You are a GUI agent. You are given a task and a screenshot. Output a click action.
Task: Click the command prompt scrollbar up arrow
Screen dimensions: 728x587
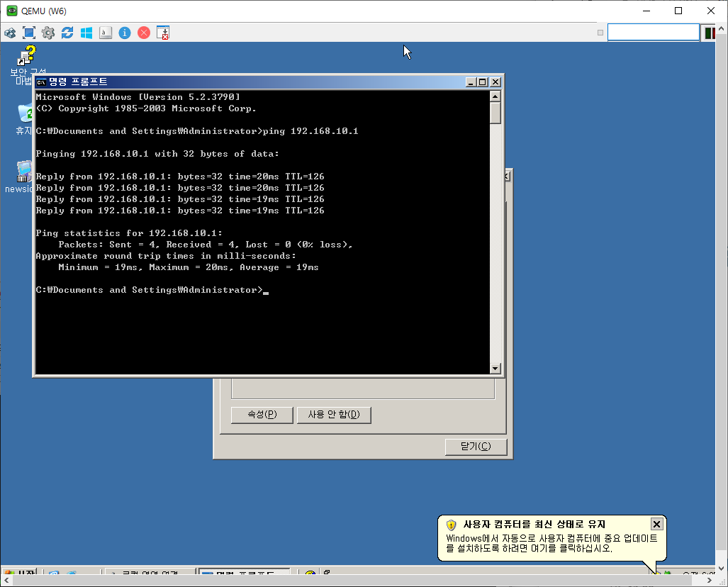[495, 96]
